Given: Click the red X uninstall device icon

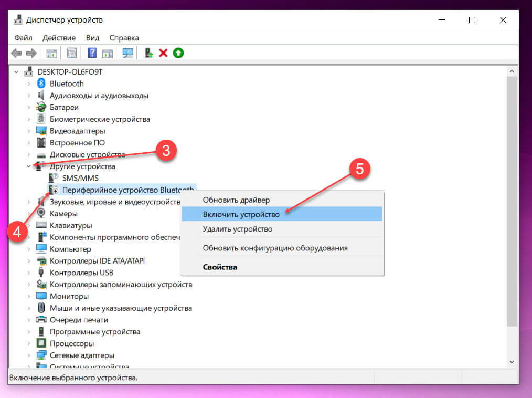Looking at the screenshot, I should 163,53.
